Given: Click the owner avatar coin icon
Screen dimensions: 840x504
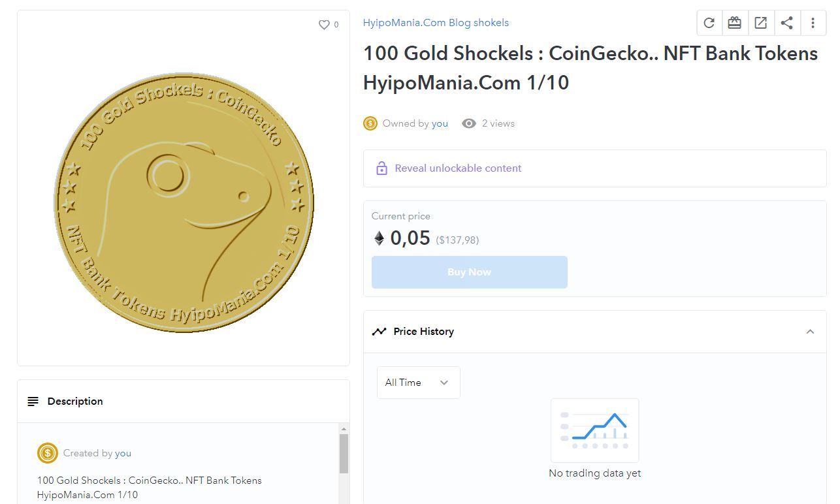Looking at the screenshot, I should (370, 123).
